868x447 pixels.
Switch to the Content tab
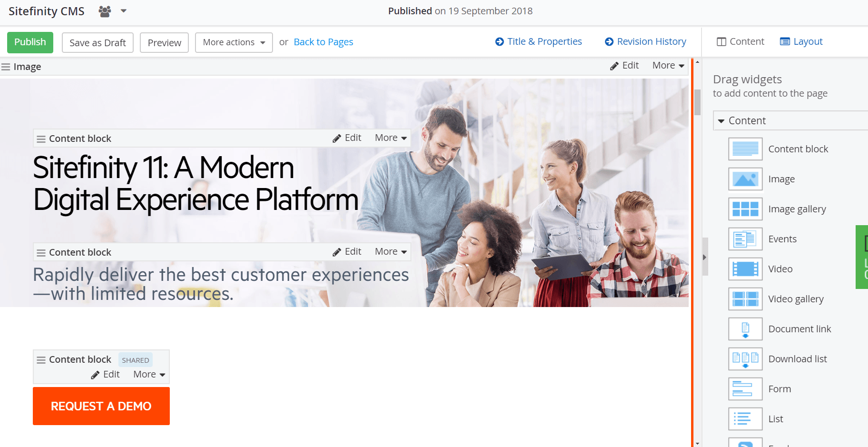(x=741, y=41)
